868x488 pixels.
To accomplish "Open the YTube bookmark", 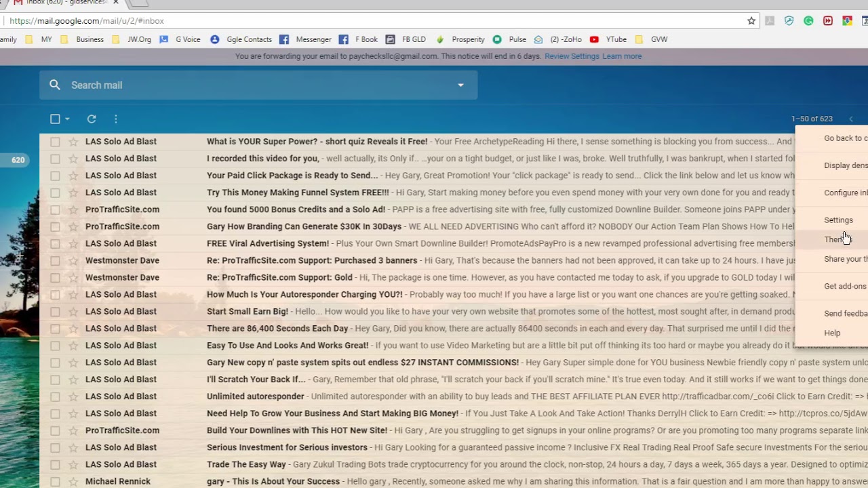I will [x=608, y=39].
